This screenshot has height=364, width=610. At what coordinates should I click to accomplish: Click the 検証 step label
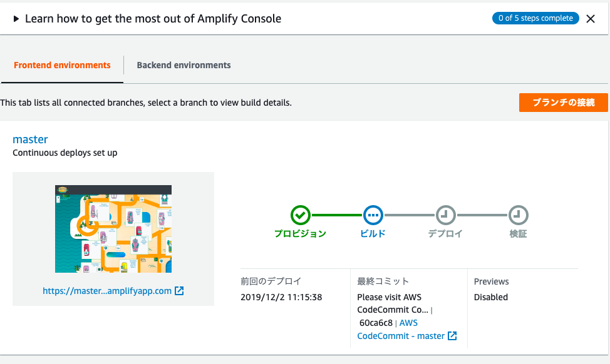coord(518,233)
